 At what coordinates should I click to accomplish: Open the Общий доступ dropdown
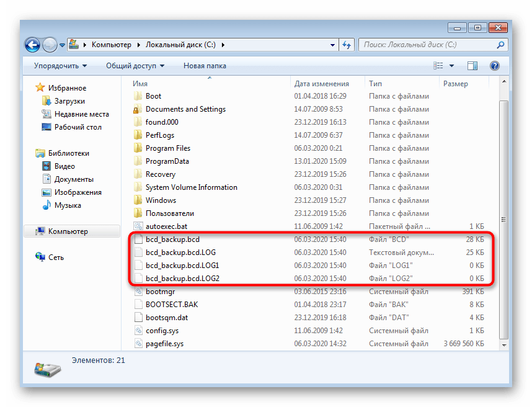135,66
